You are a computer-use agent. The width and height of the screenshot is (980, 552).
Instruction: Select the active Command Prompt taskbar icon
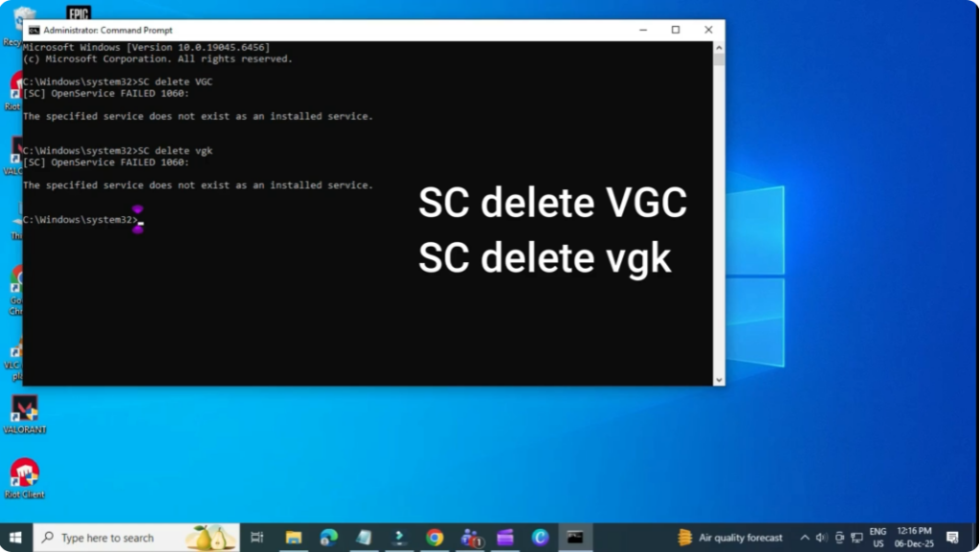click(574, 537)
